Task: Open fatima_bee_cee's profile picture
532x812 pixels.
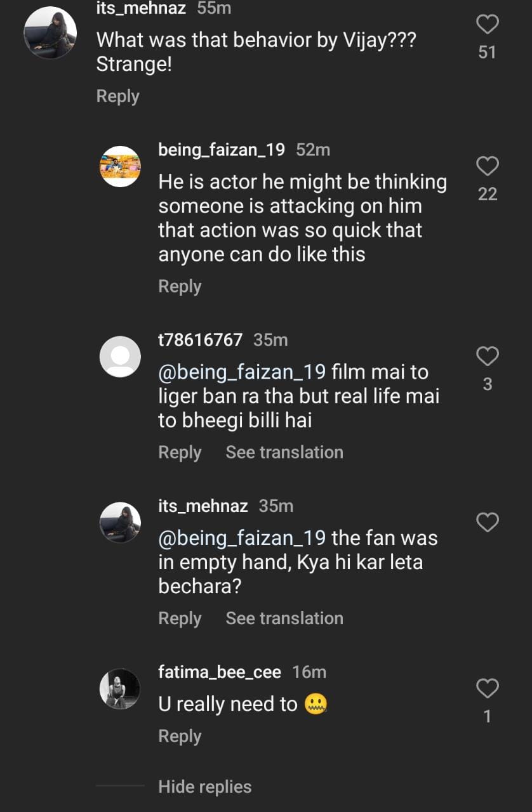Action: 120,689
